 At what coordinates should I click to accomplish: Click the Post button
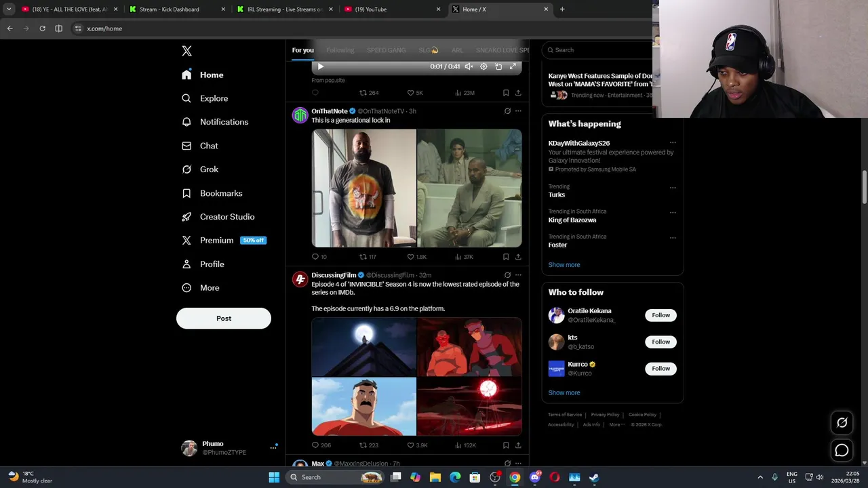click(x=224, y=319)
